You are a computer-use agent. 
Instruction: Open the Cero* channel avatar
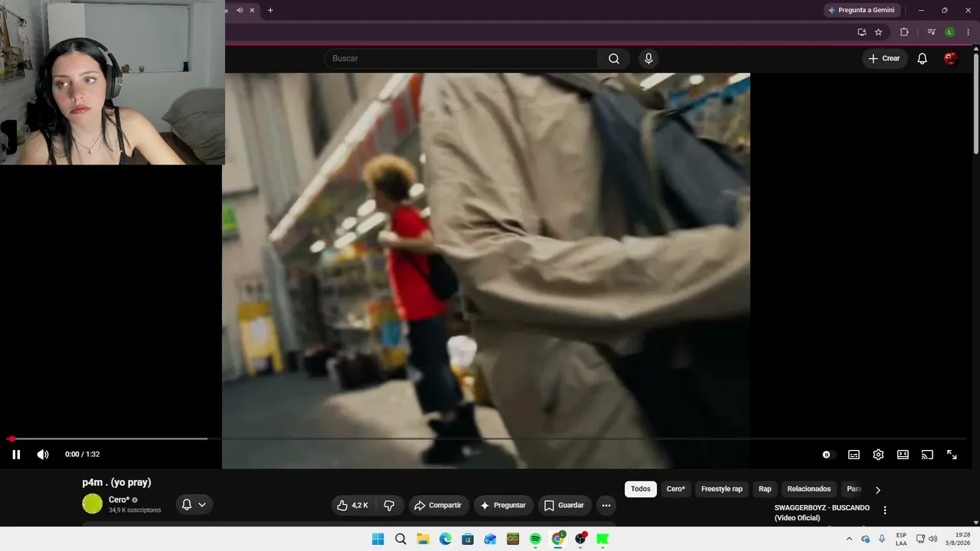(x=93, y=504)
